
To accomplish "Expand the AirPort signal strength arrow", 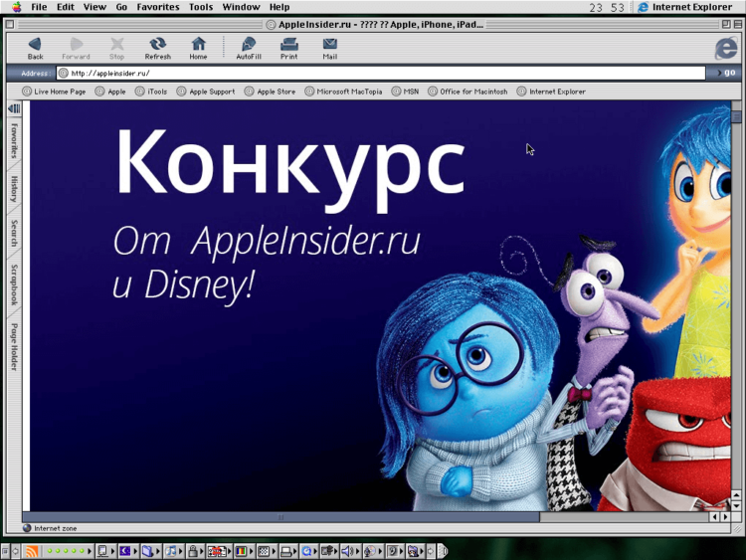I will (x=89, y=551).
